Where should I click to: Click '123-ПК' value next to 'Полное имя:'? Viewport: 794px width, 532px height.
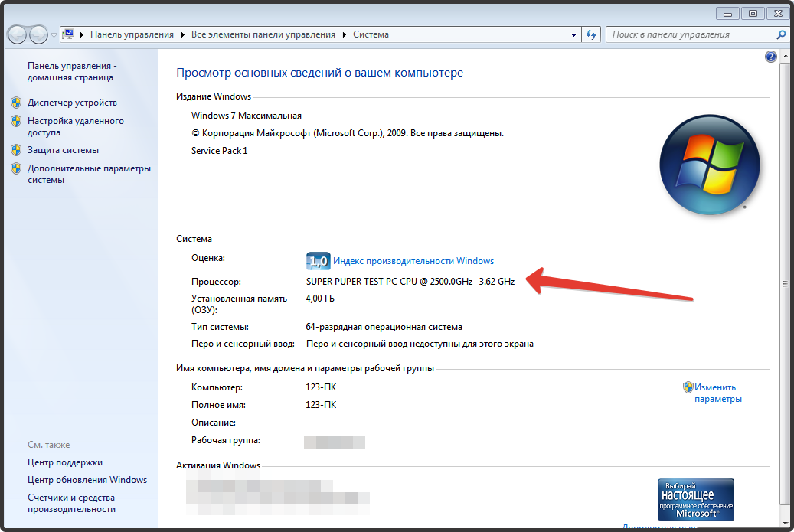click(x=321, y=405)
